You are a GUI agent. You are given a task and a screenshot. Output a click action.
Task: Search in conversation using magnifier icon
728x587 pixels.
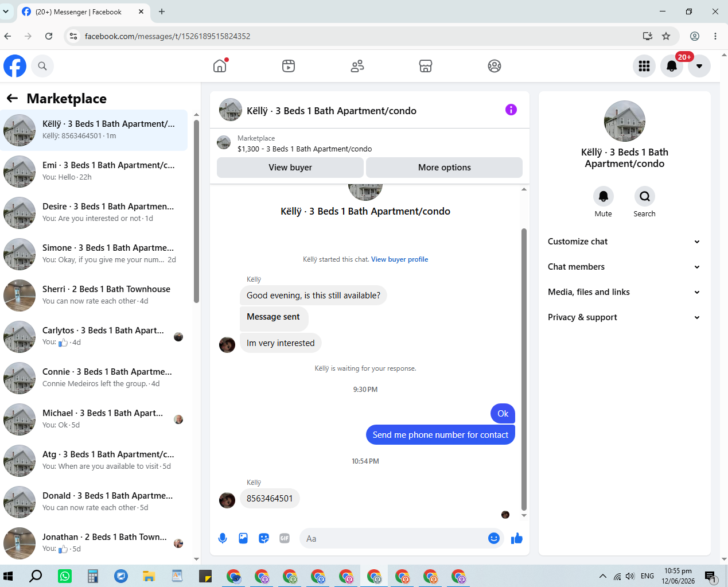tap(645, 196)
